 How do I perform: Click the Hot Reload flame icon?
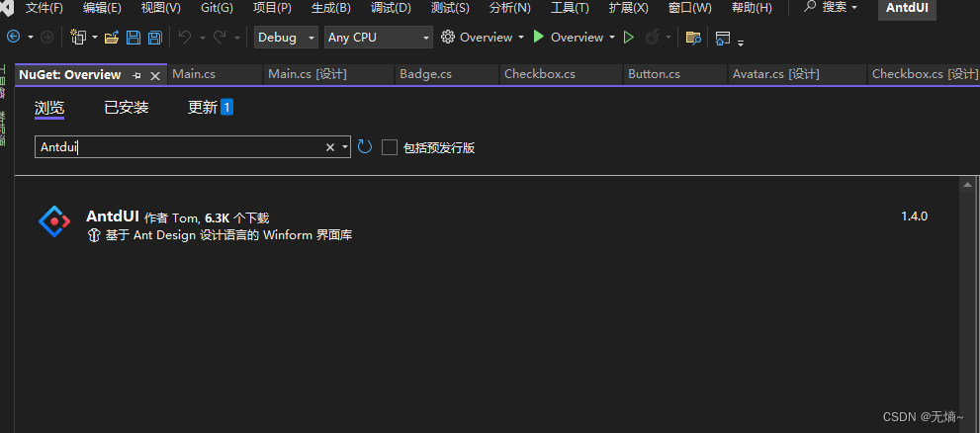pos(652,38)
